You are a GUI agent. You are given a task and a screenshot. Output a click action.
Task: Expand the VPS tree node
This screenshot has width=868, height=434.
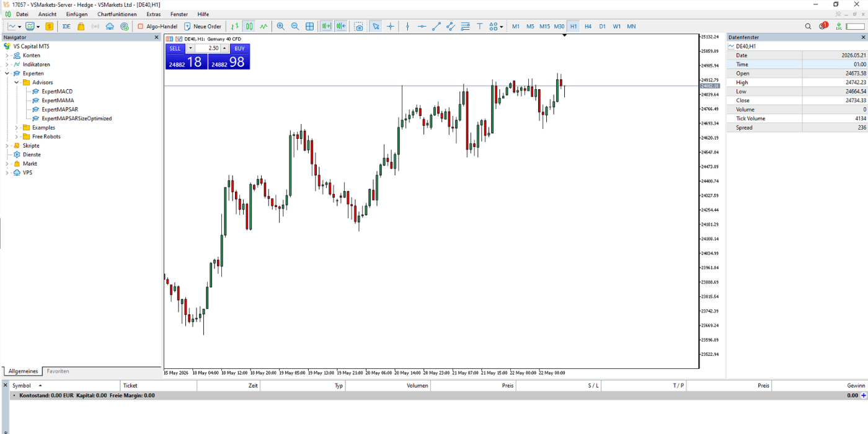(7, 173)
